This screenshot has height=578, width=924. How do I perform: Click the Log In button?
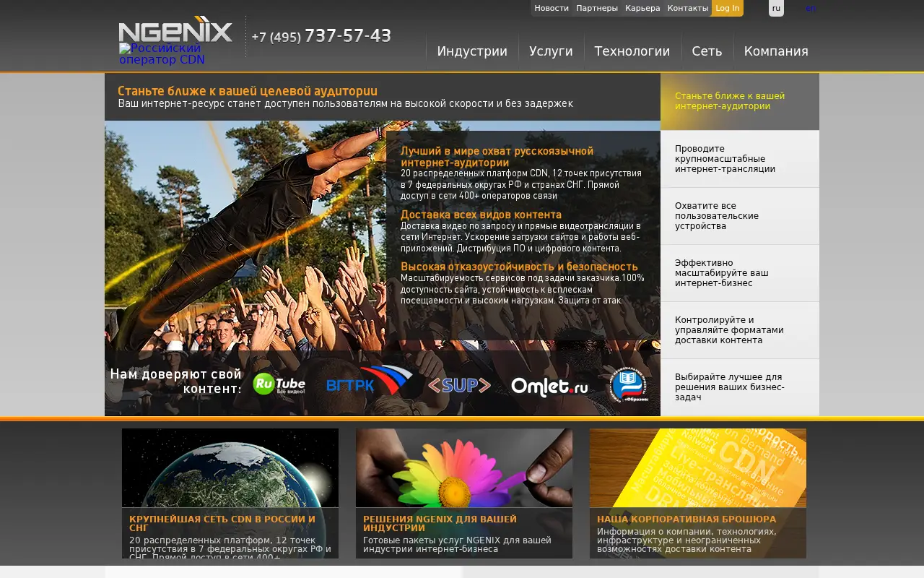(728, 8)
